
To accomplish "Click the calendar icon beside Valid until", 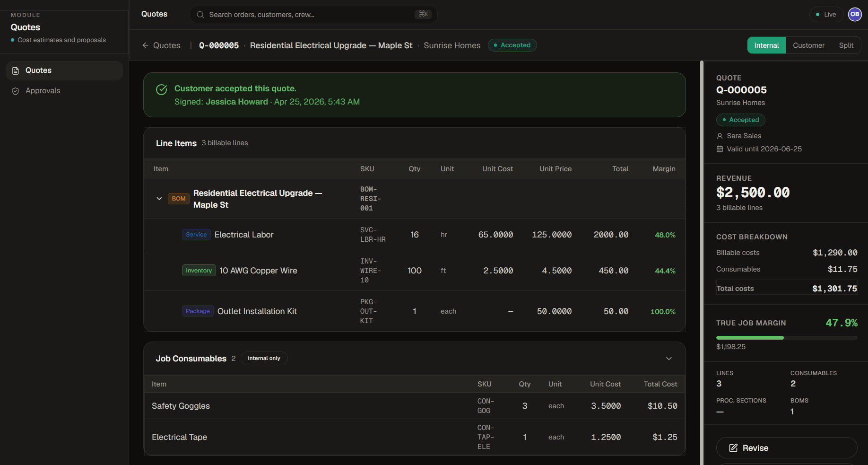I will [720, 149].
